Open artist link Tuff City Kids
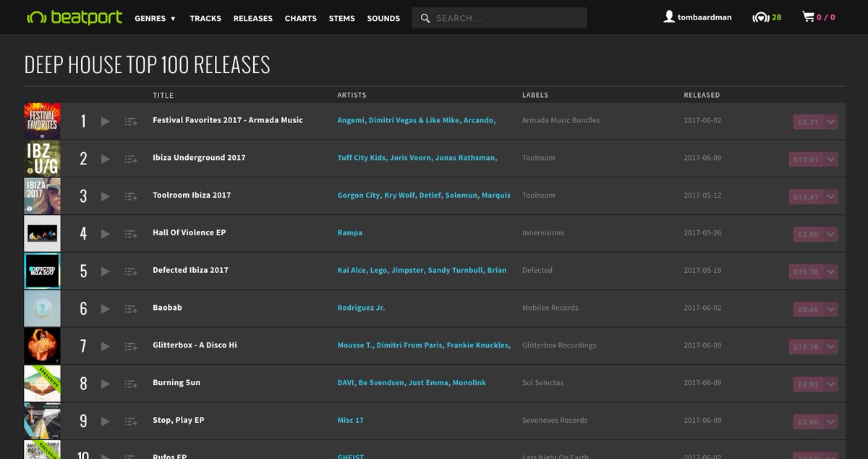 (361, 158)
